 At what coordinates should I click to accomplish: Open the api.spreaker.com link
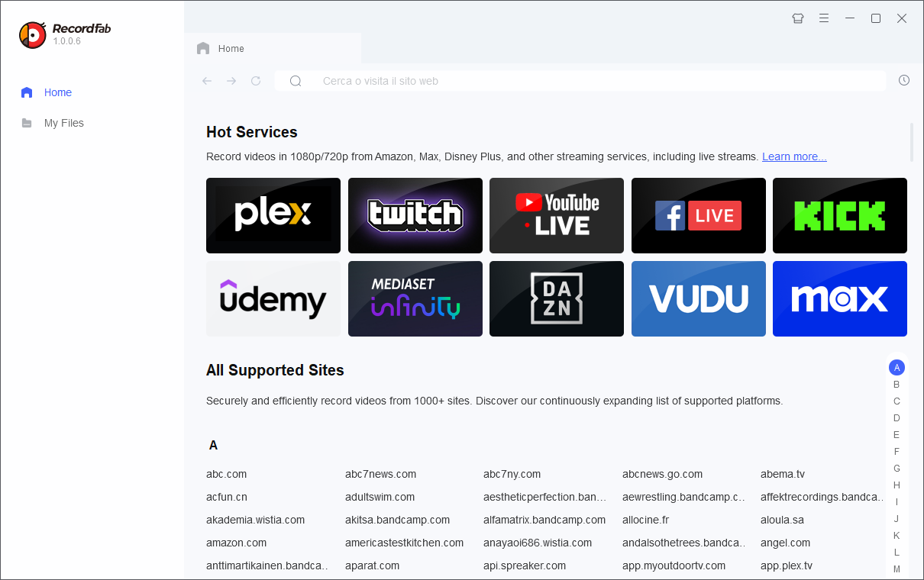tap(525, 565)
